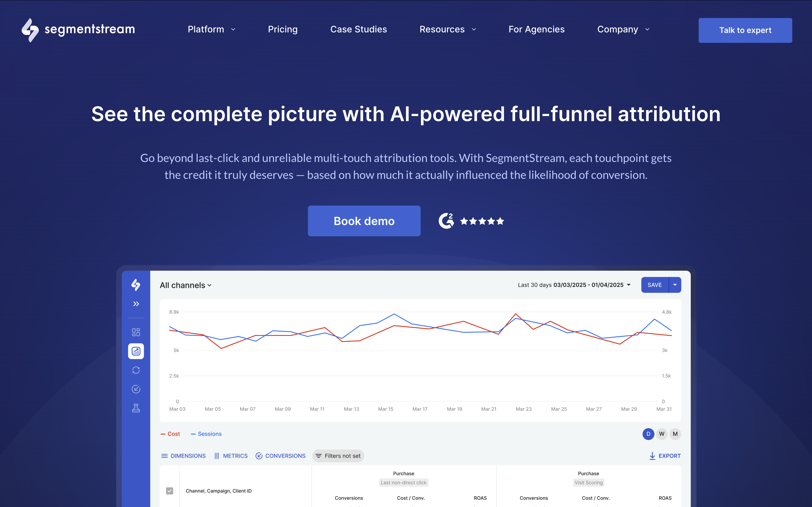The image size is (812, 507).
Task: Click the sync icon in the sidebar
Action: coord(136,370)
